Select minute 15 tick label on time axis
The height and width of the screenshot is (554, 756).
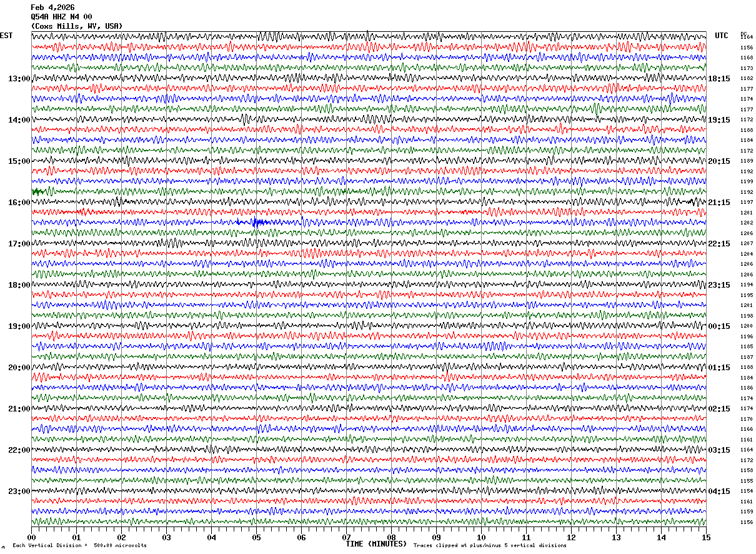point(706,537)
